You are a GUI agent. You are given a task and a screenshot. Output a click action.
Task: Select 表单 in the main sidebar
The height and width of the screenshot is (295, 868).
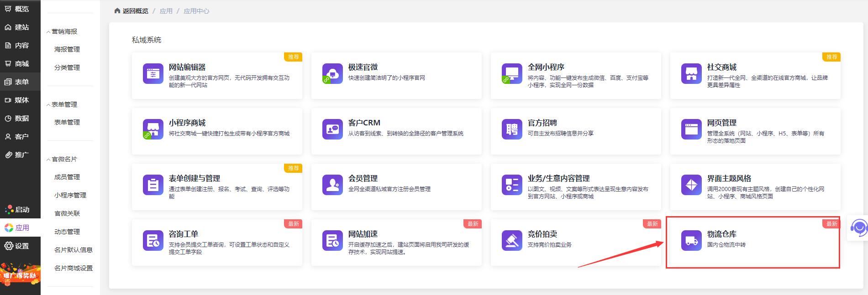(20, 82)
